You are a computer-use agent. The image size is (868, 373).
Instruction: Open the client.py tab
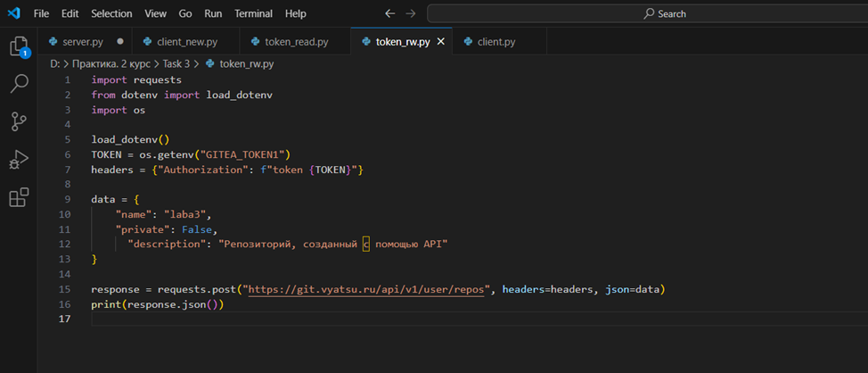point(495,41)
